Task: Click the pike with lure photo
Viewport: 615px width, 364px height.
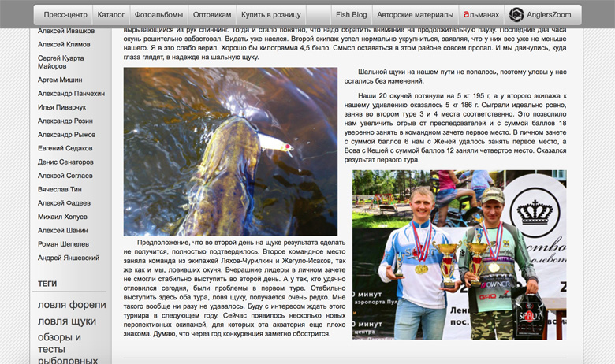Action: (x=230, y=151)
